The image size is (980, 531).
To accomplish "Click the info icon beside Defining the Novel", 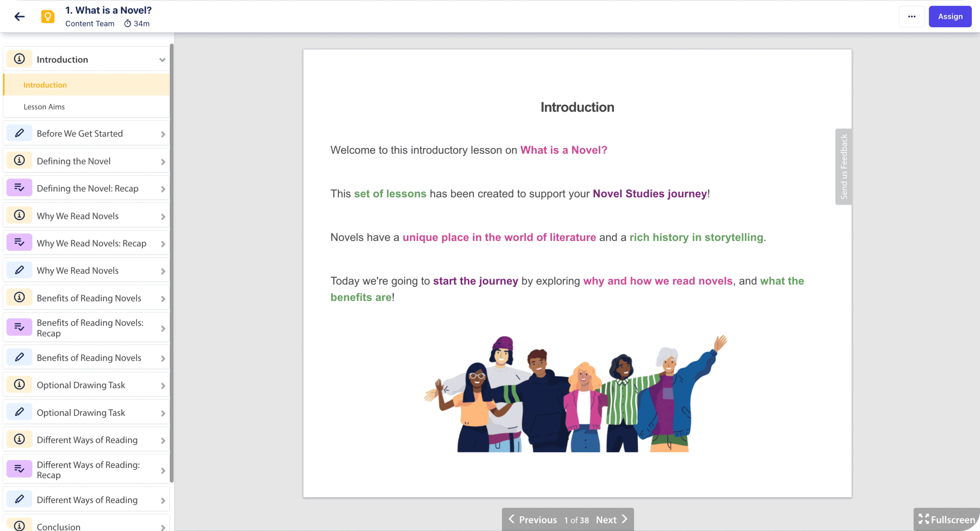I will pyautogui.click(x=20, y=161).
